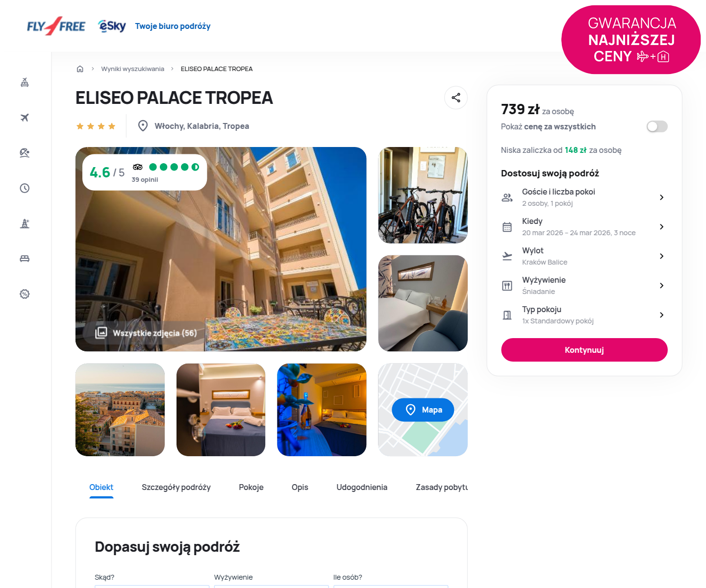Click the percent deals badge icon

click(25, 294)
